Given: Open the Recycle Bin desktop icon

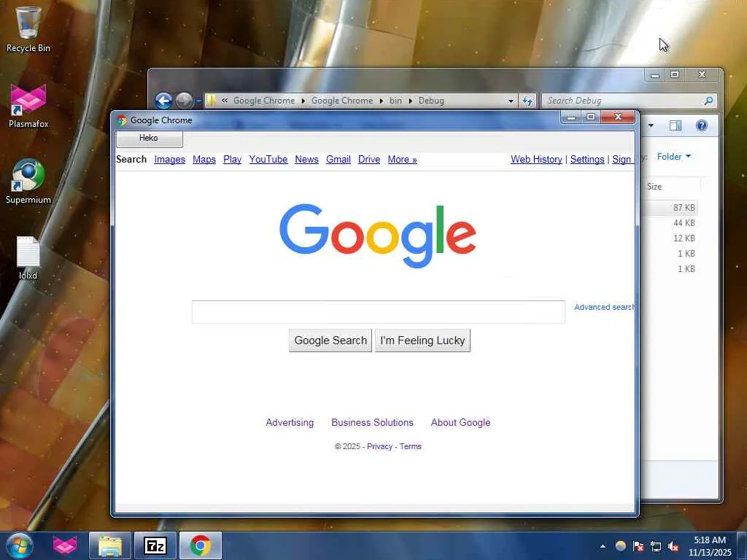Looking at the screenshot, I should click(x=28, y=29).
